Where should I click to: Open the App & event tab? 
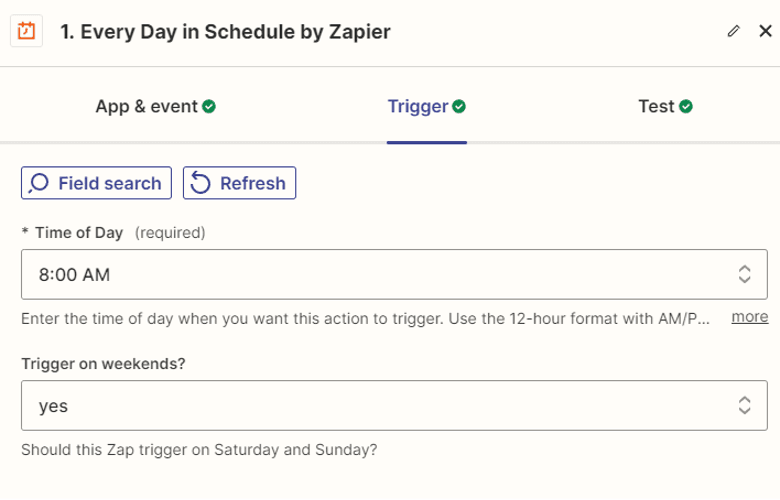(156, 106)
